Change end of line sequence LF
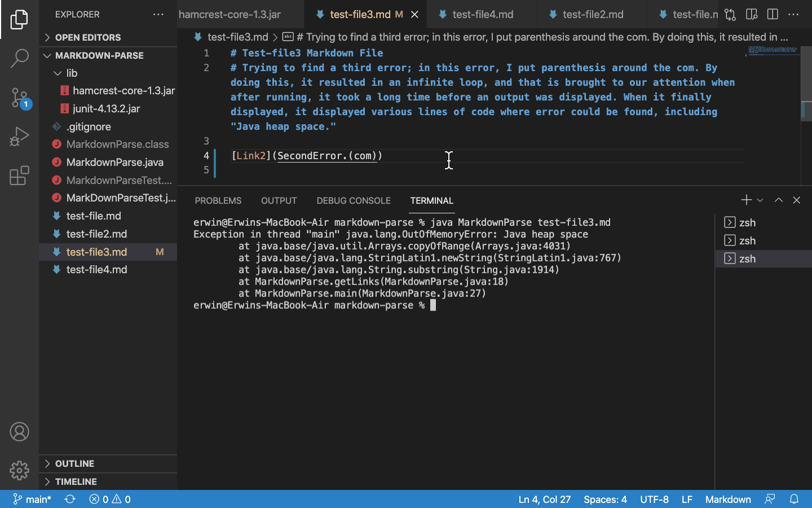 coord(687,499)
